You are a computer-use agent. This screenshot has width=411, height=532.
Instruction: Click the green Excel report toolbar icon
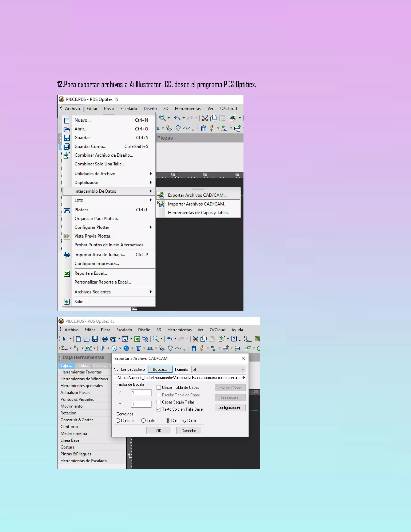137,339
